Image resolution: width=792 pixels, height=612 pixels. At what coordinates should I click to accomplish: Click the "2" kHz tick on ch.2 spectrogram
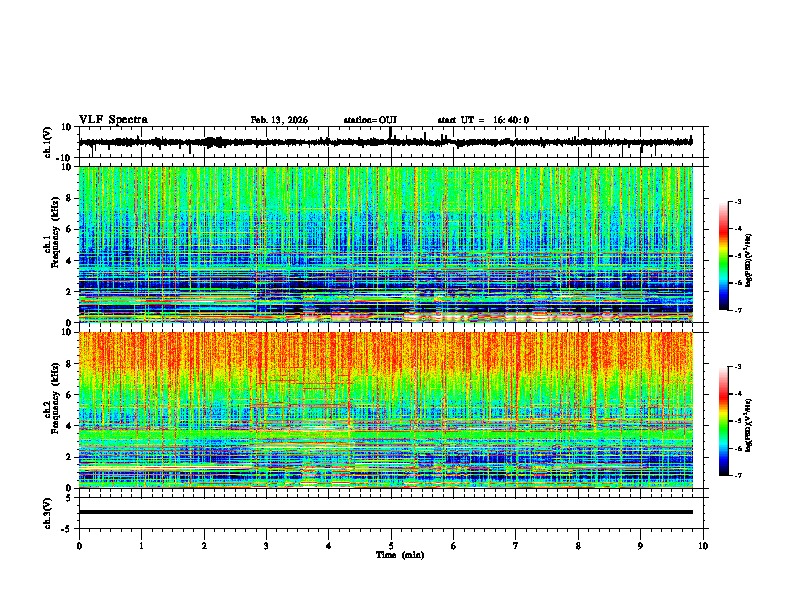point(69,457)
